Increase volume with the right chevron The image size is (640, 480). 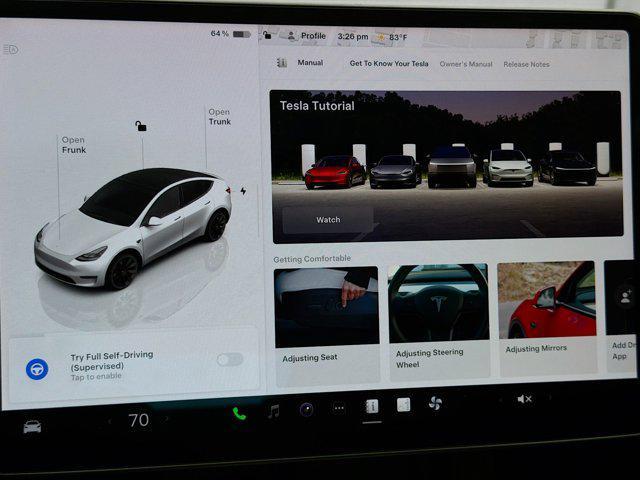pyautogui.click(x=550, y=397)
